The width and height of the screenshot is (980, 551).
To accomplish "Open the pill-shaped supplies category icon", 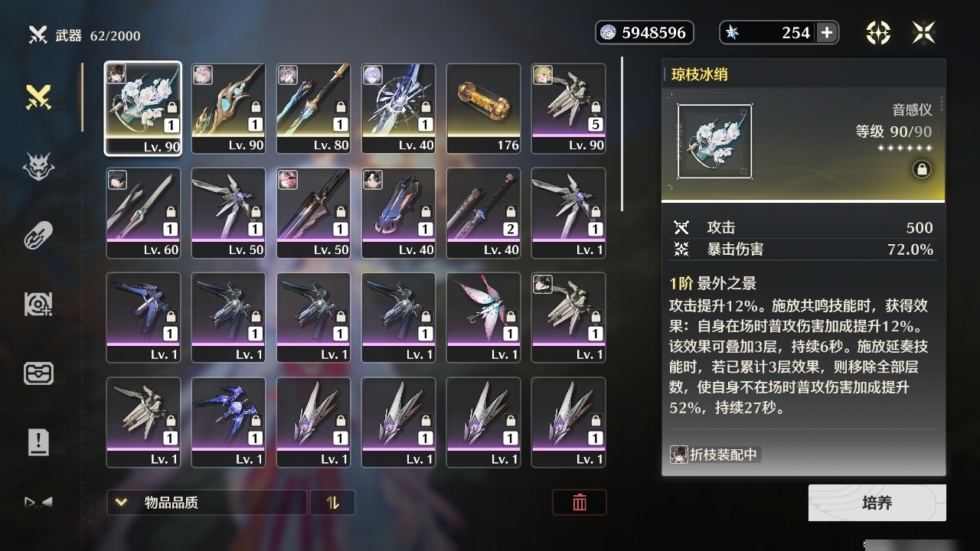I will [38, 235].
